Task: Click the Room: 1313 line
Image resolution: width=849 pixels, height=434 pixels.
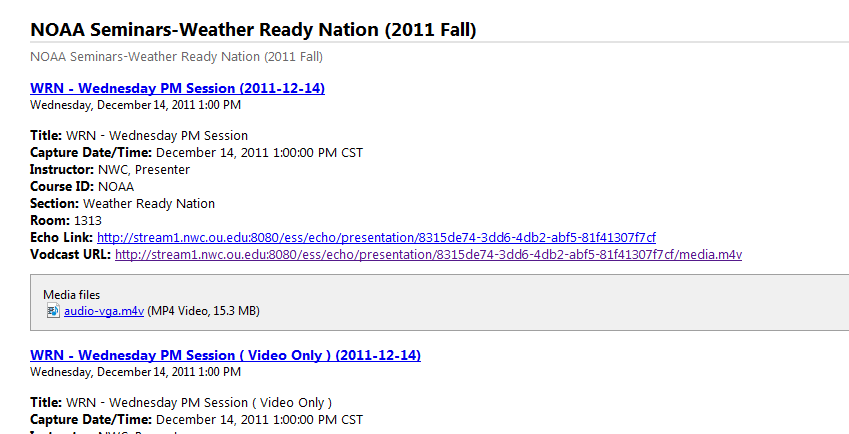Action: pyautogui.click(x=66, y=221)
